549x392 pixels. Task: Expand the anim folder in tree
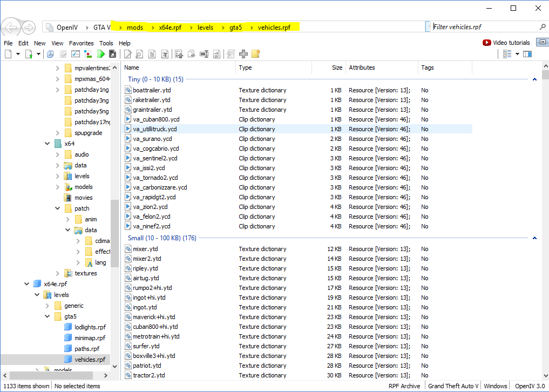point(67,219)
